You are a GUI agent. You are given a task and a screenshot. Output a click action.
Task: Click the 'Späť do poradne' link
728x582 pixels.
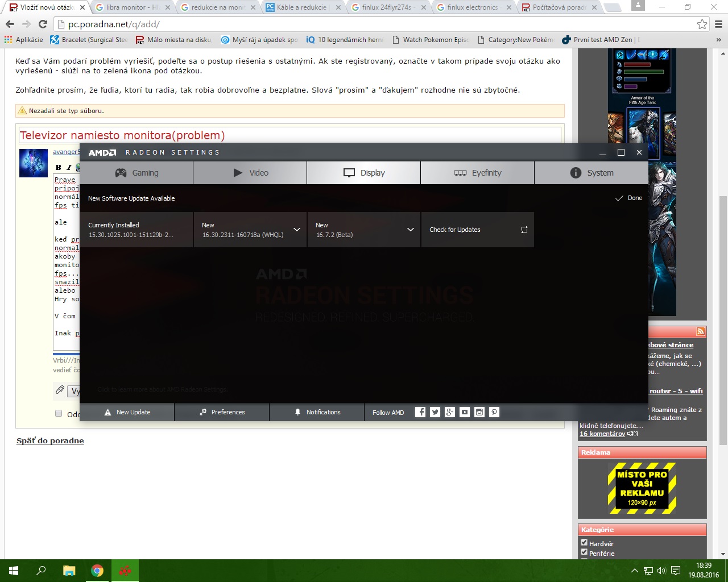[50, 440]
